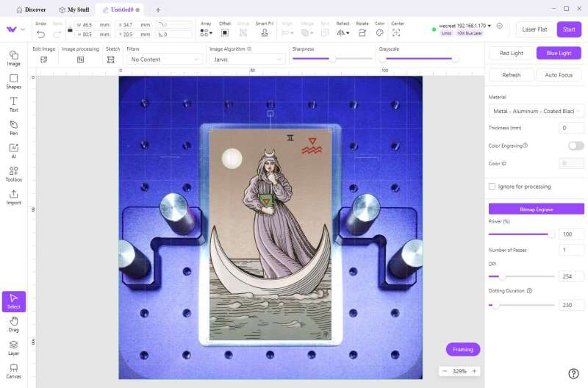This screenshot has height=388, width=588.
Task: Toggle the Color Engraving switch
Action: (x=576, y=145)
